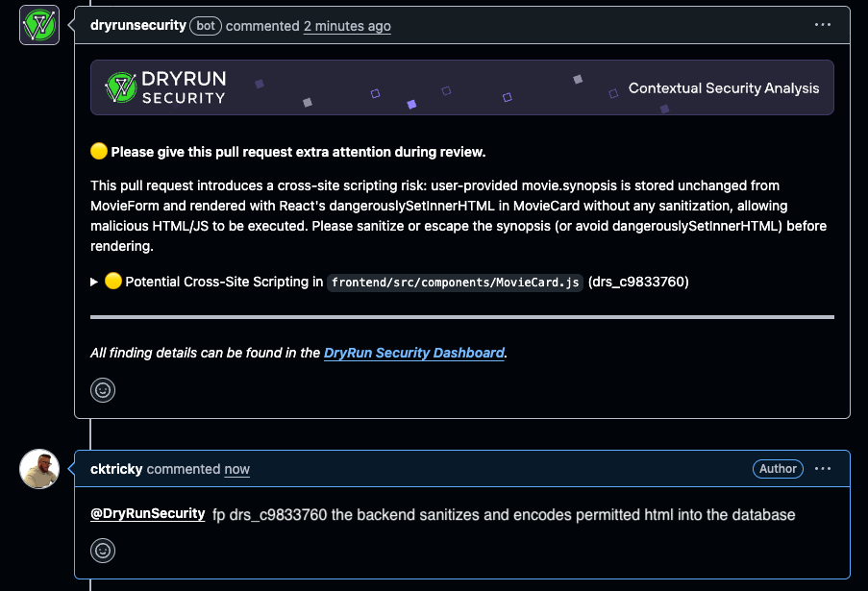Screen dimensions: 868x591
Task: Open options menu on dryrunsecurity comment
Action: [823, 25]
